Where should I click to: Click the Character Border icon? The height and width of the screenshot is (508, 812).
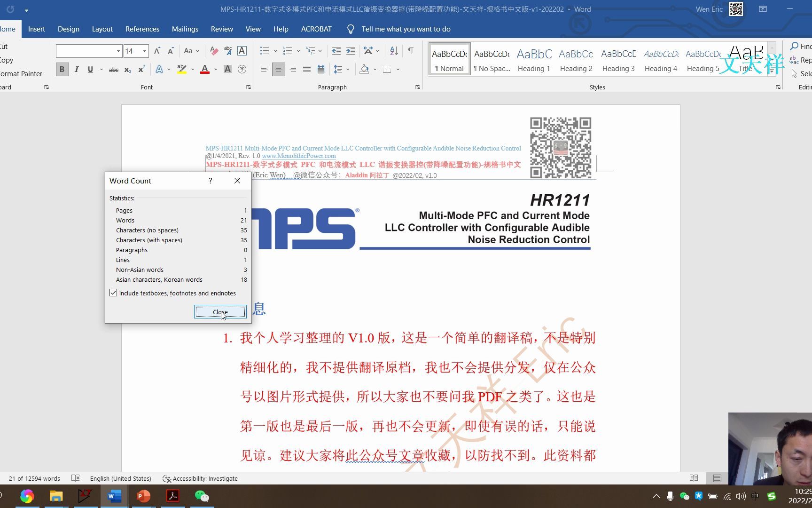242,50
